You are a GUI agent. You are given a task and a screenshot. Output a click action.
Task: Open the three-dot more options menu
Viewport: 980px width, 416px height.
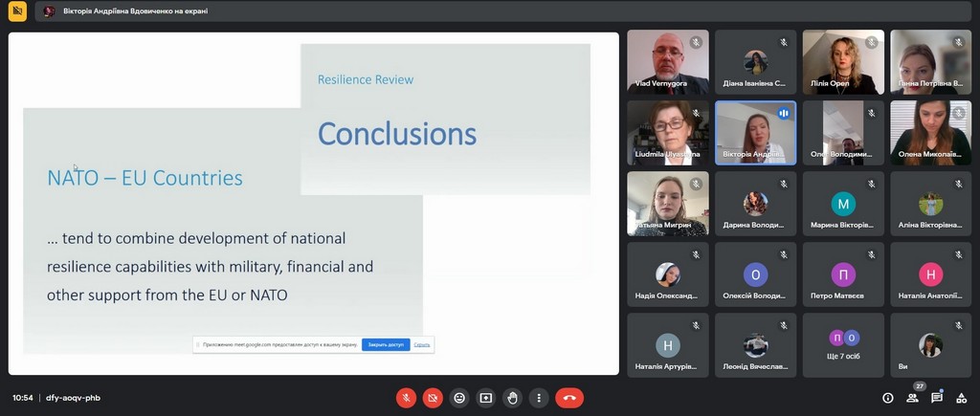[x=540, y=398]
